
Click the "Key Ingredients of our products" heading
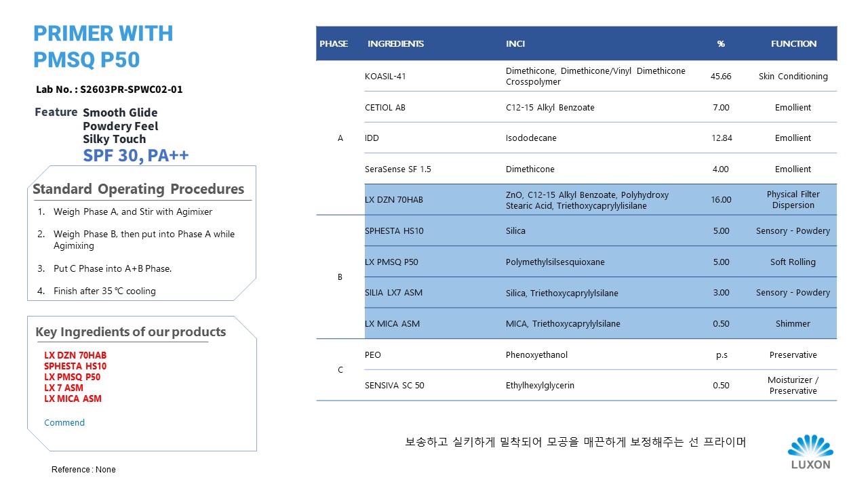pyautogui.click(x=130, y=332)
